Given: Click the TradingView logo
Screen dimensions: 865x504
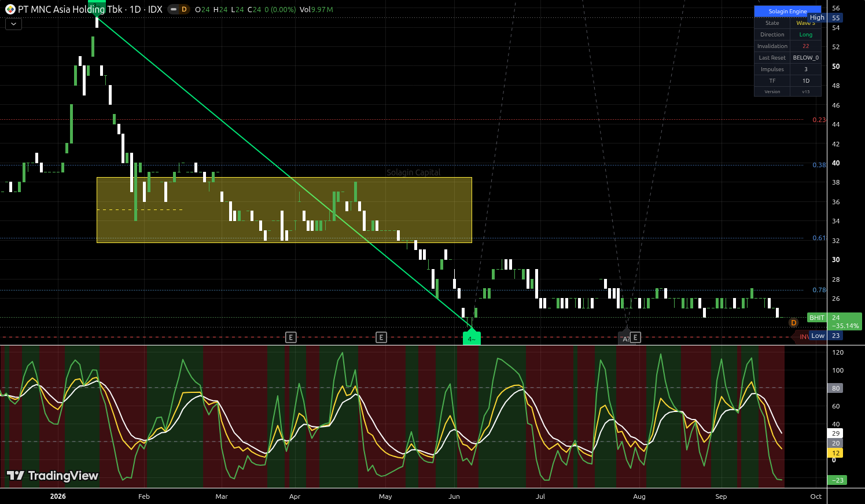Looking at the screenshot, I should click(x=52, y=476).
